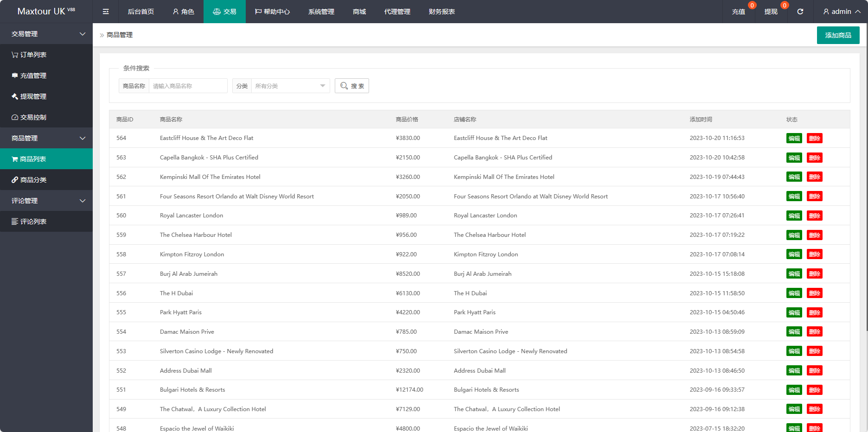Edit product 555 Park Hyatt Paris
Screen dimensions: 868x432
point(794,312)
